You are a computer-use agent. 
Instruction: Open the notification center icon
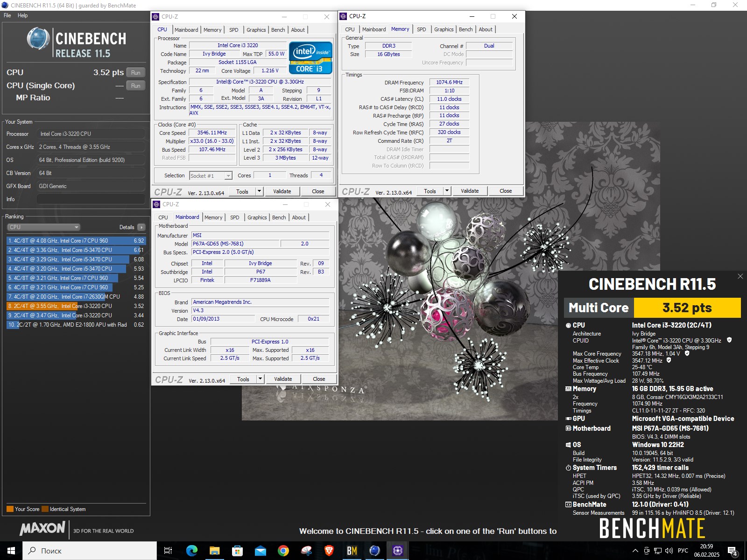tap(733, 551)
